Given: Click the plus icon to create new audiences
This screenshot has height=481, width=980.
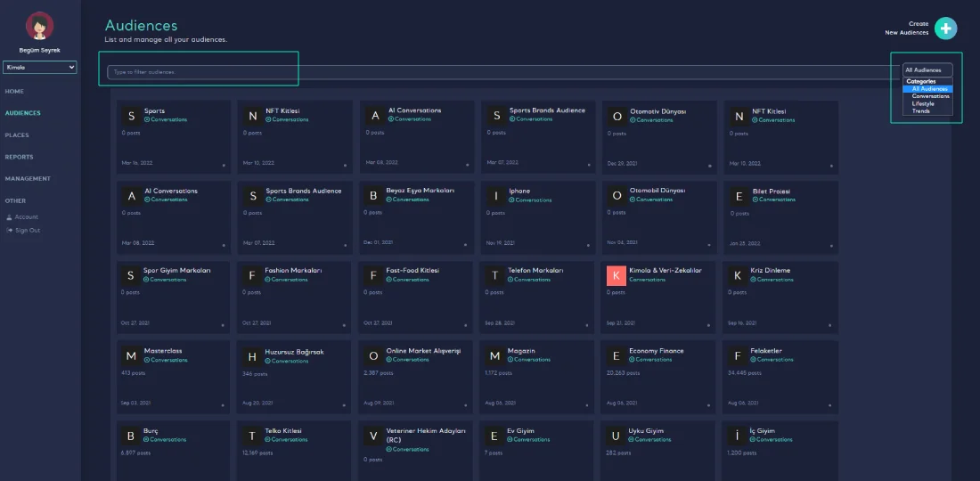Looking at the screenshot, I should pyautogui.click(x=946, y=29).
